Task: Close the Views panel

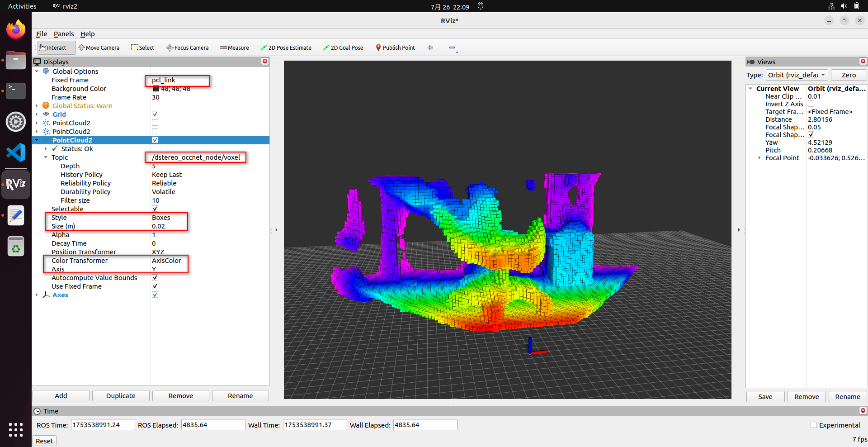Action: click(863, 61)
